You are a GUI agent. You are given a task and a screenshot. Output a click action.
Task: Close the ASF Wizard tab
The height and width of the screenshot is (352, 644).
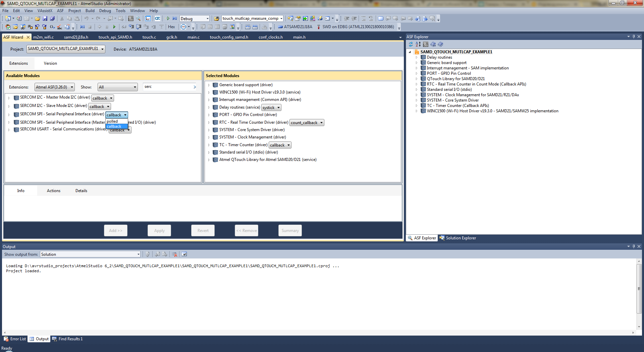tap(28, 37)
